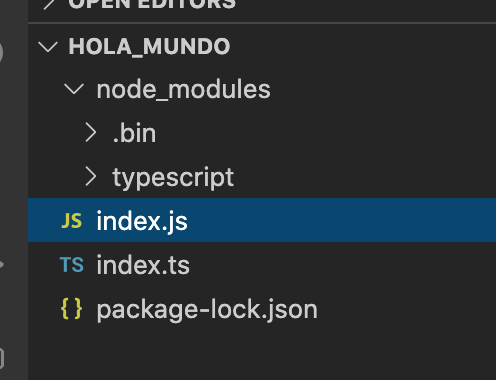Image resolution: width=496 pixels, height=380 pixels.
Task: Collapse the HOLA_MUNDO folder chevron
Action: pyautogui.click(x=48, y=47)
